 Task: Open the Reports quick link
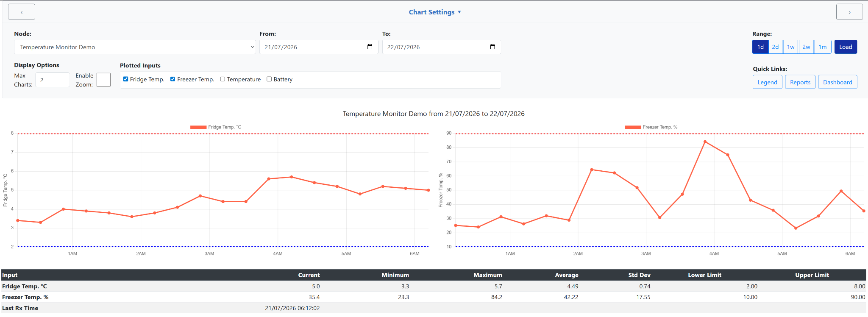800,82
